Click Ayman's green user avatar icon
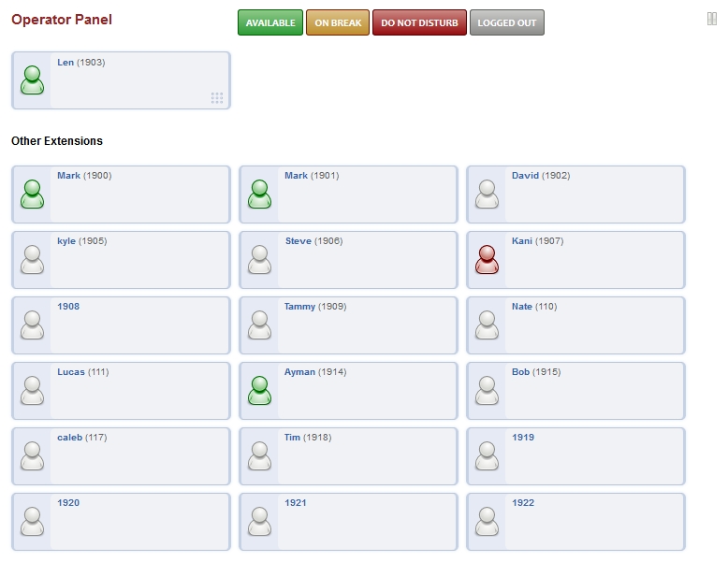 pos(259,390)
